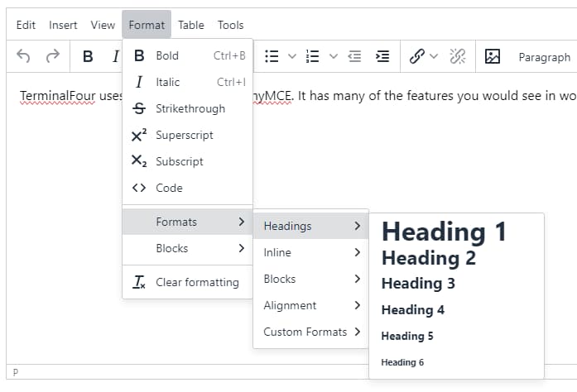
Task: Click the numbered list icon
Action: (x=313, y=56)
